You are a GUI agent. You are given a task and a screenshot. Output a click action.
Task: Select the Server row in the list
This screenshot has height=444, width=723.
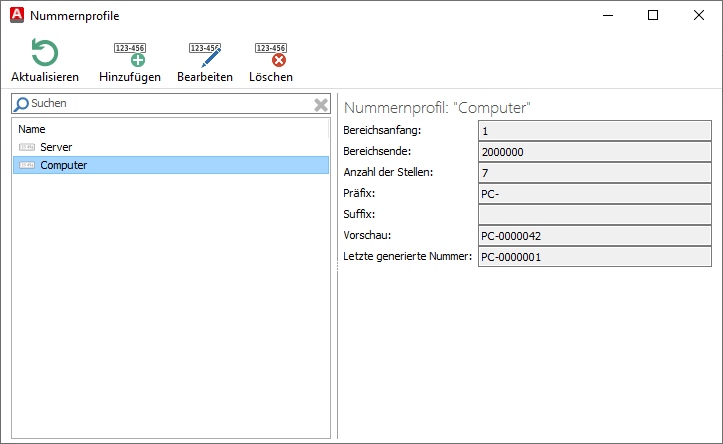coord(171,147)
